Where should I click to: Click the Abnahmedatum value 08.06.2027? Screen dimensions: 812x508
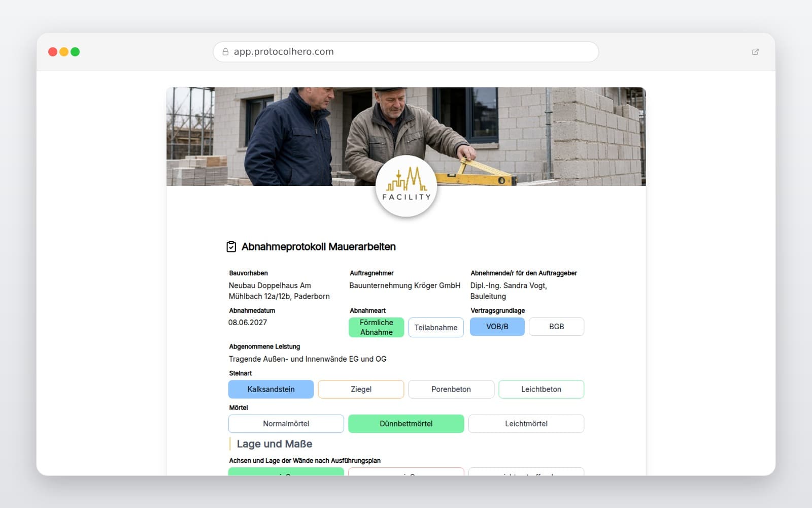[248, 322]
